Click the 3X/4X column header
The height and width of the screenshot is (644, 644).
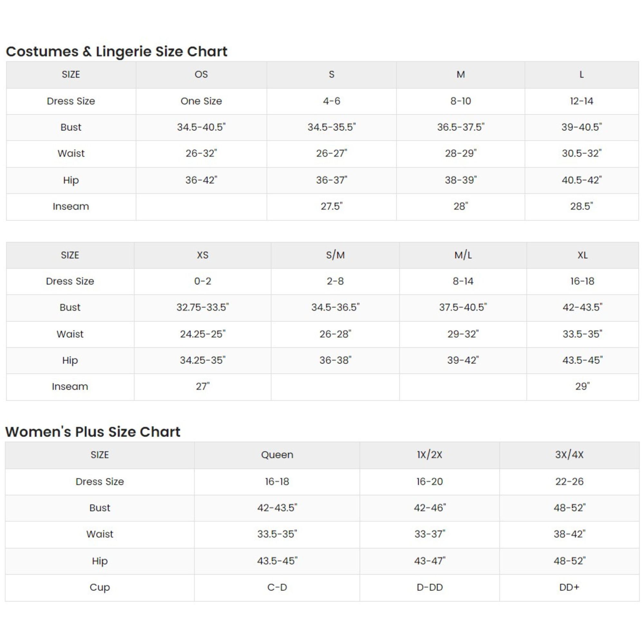click(569, 455)
